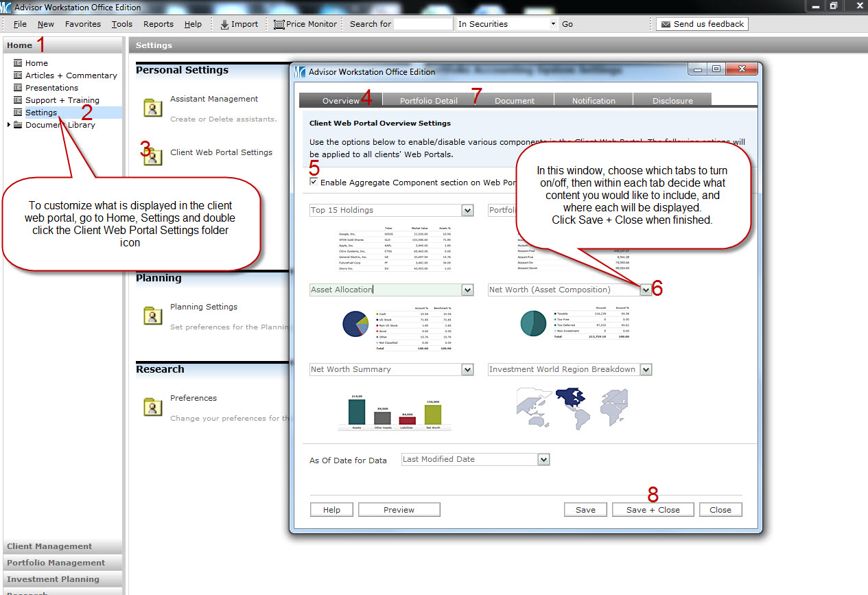Viewport: 868px width, 595px height.
Task: Click the Search for input field
Action: [x=423, y=24]
